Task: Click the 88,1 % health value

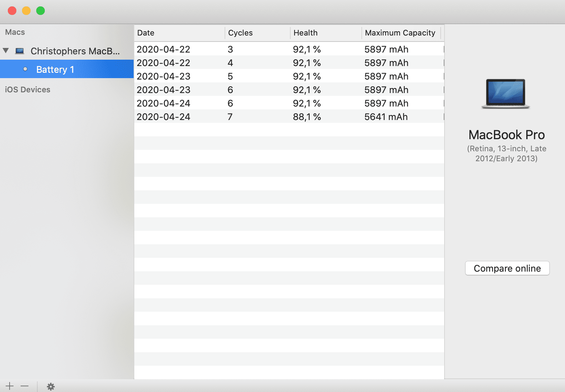Action: [307, 117]
